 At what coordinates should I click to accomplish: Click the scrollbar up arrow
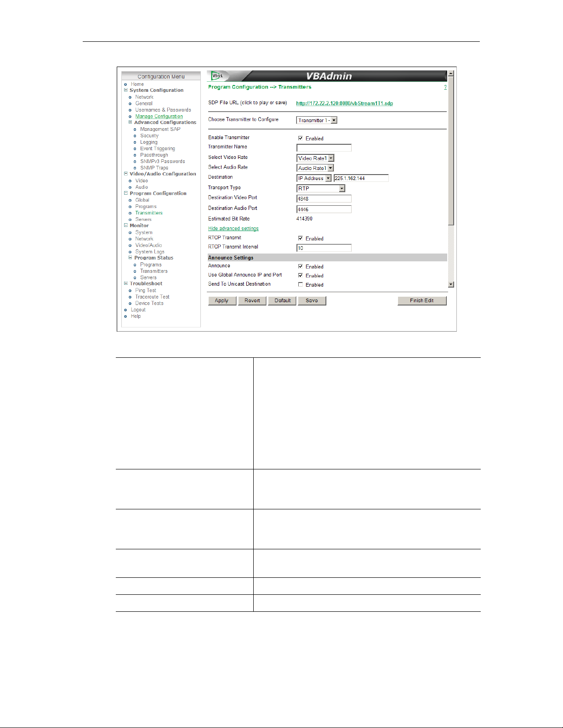click(451, 73)
